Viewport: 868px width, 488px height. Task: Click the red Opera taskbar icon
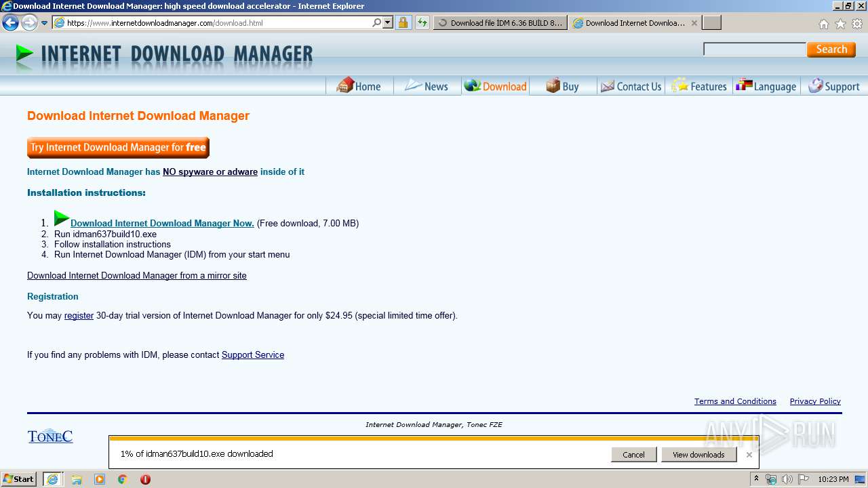tap(145, 479)
